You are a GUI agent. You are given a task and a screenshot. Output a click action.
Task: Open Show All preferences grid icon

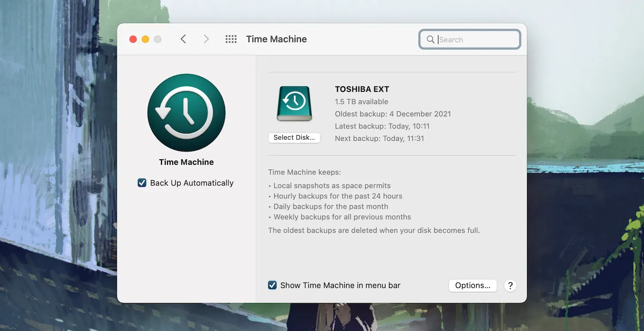pos(231,39)
